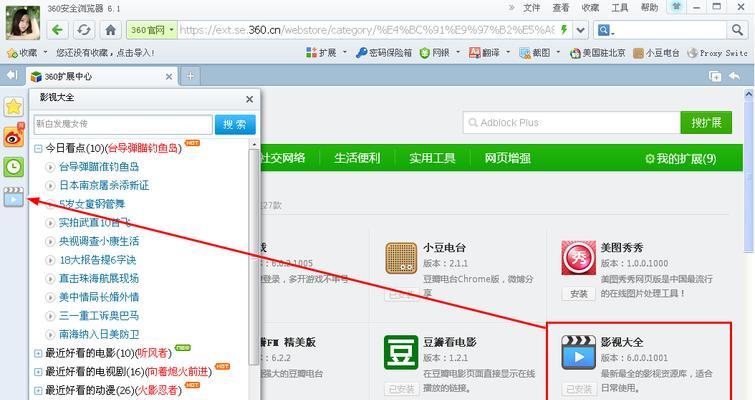Open the 工具 menu
This screenshot has width=755, height=400.
pyautogui.click(x=620, y=7)
